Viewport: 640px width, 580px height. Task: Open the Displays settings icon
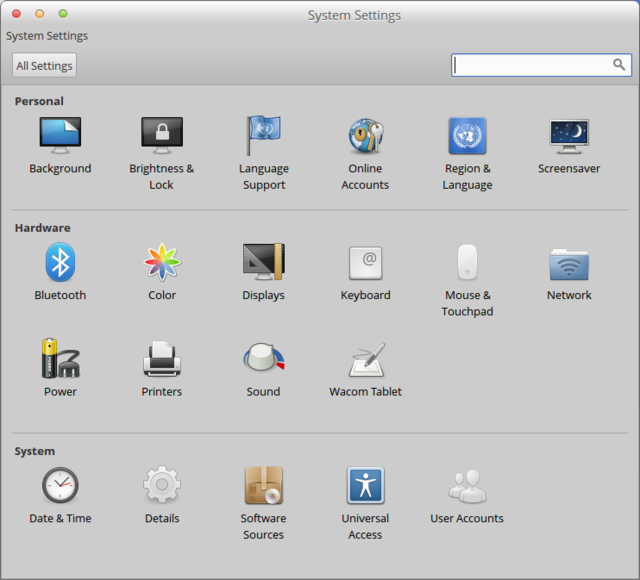click(264, 262)
